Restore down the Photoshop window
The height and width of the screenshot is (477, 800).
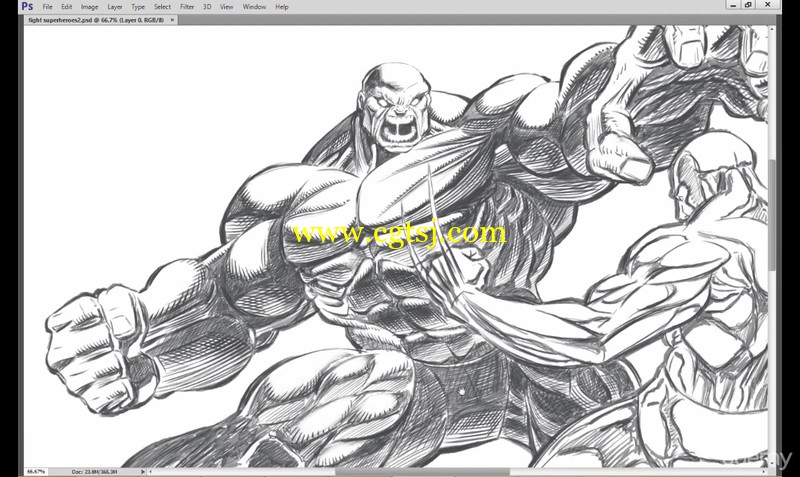pyautogui.click(x=748, y=5)
